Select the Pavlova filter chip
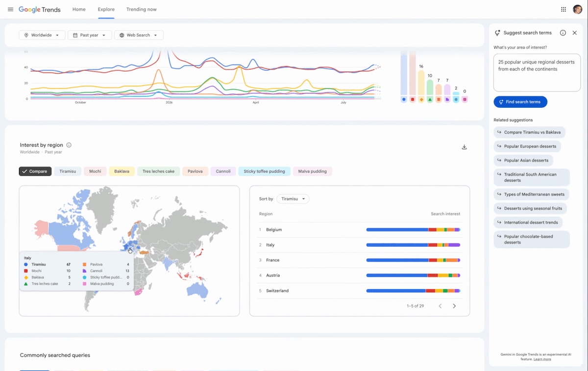Viewport: 588px width, 371px height. coord(195,171)
